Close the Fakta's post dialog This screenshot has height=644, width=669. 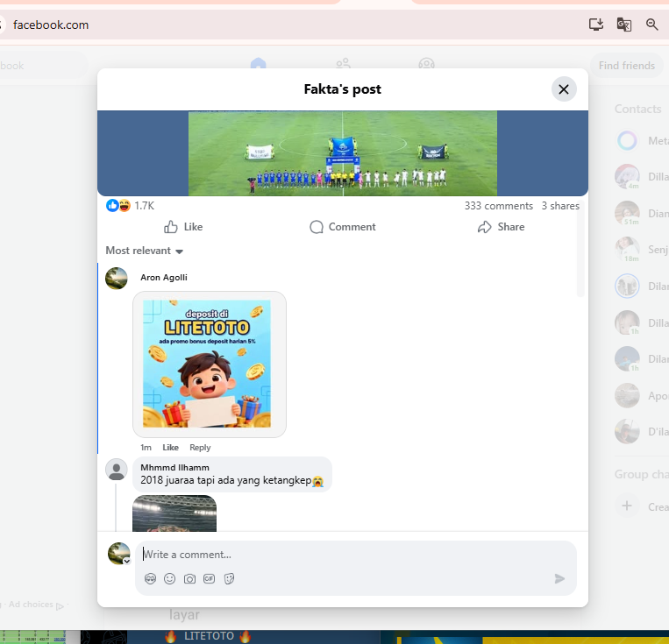[564, 89]
